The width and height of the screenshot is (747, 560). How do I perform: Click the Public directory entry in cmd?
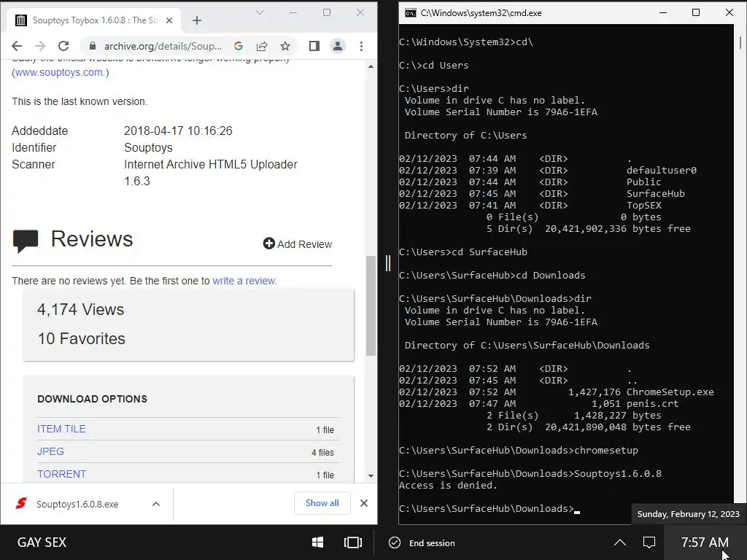pos(643,182)
